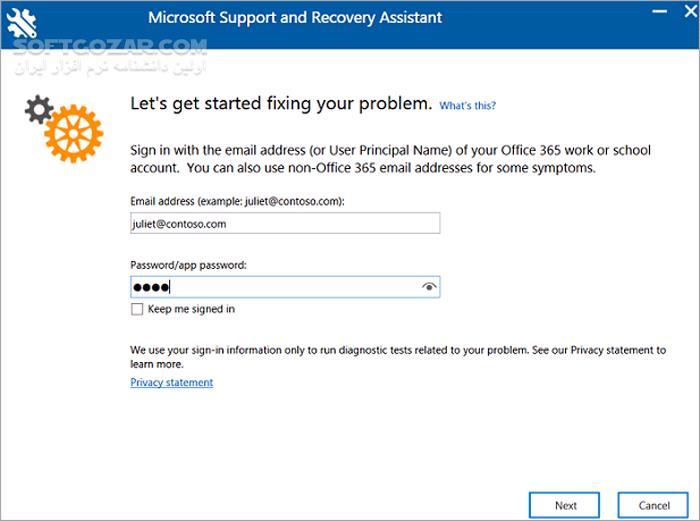Screen dimensions: 700x521
Task: Click the "Microsoft Support and Recovery Assistant" title text
Action: pyautogui.click(x=295, y=17)
